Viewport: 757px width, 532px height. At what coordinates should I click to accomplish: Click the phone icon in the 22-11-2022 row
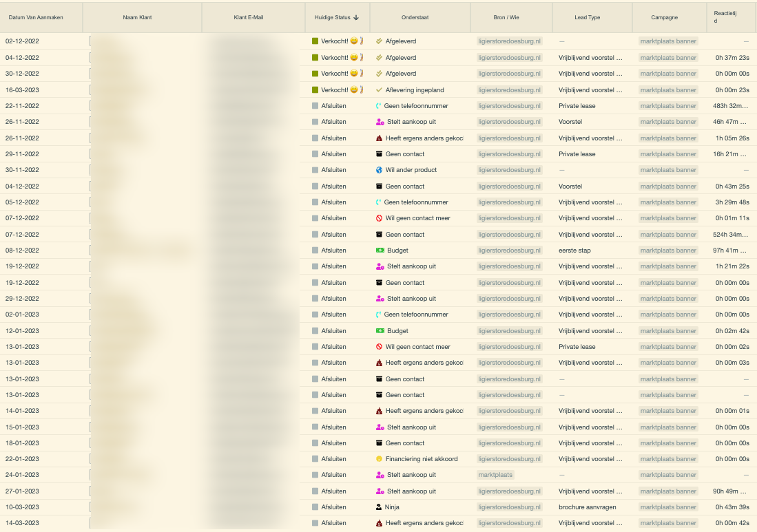click(x=378, y=106)
